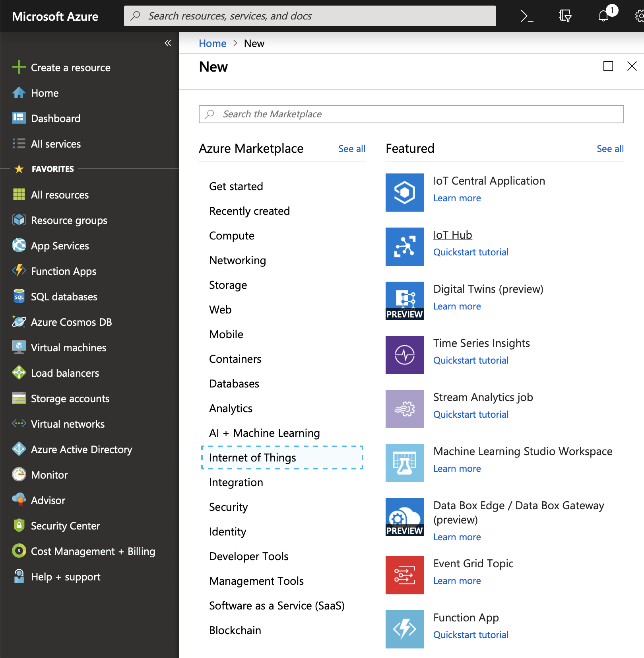Navigate back using the Home breadcrumb

[212, 43]
